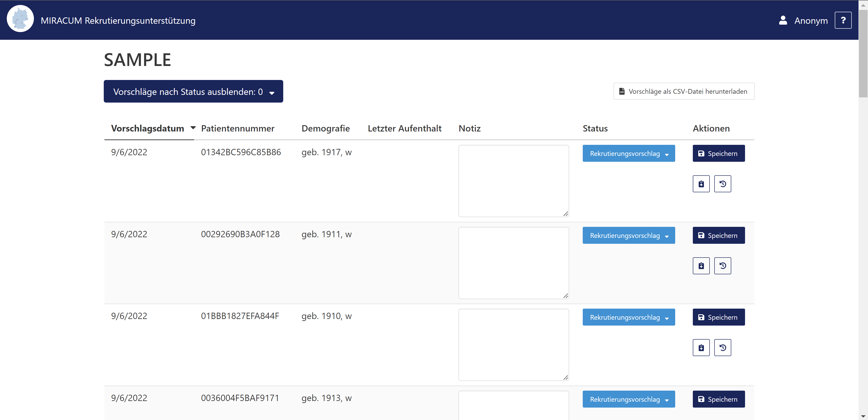Screen dimensions: 868x420
Task: Select patient number 0036004F5BAF9171
Action: (x=240, y=398)
